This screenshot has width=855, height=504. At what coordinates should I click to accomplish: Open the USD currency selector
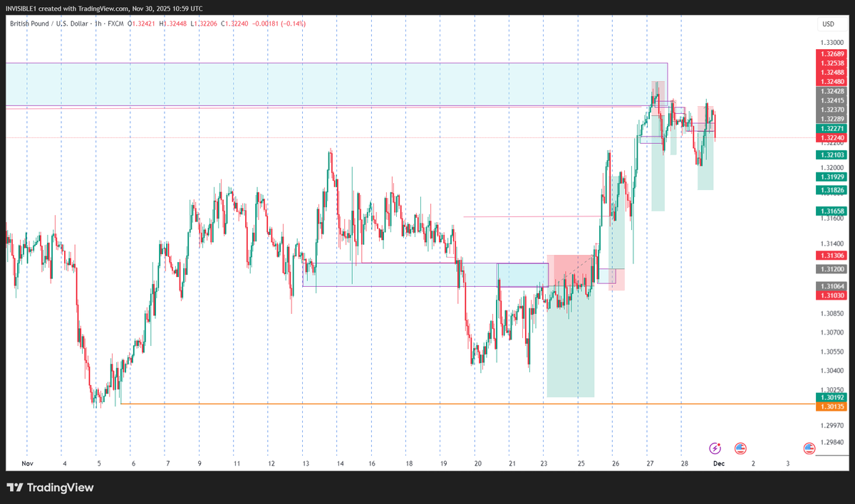click(x=828, y=24)
